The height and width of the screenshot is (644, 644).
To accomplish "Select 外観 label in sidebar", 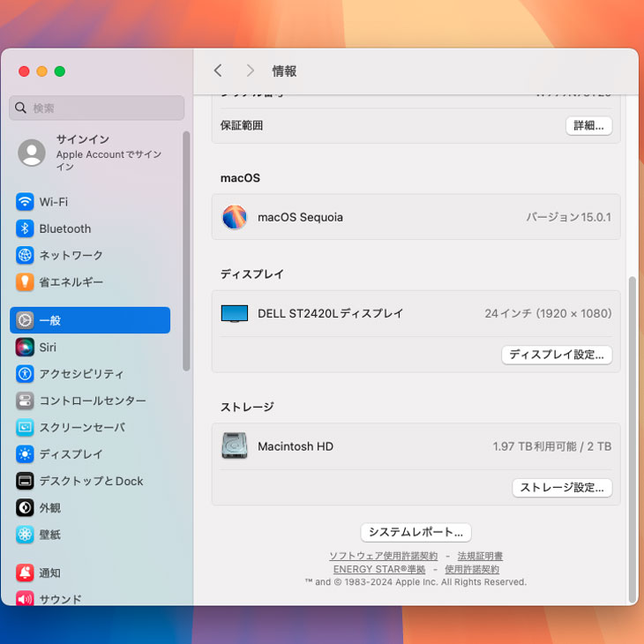I will 49,507.
